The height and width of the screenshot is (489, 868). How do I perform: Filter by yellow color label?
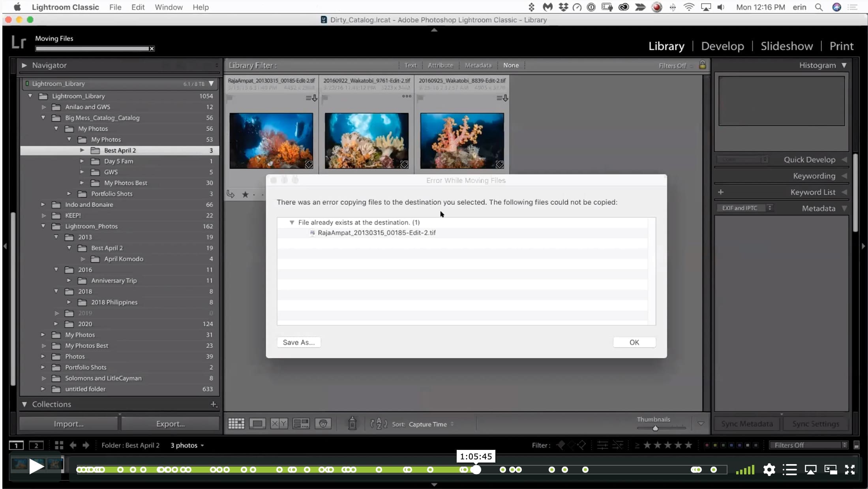(715, 446)
